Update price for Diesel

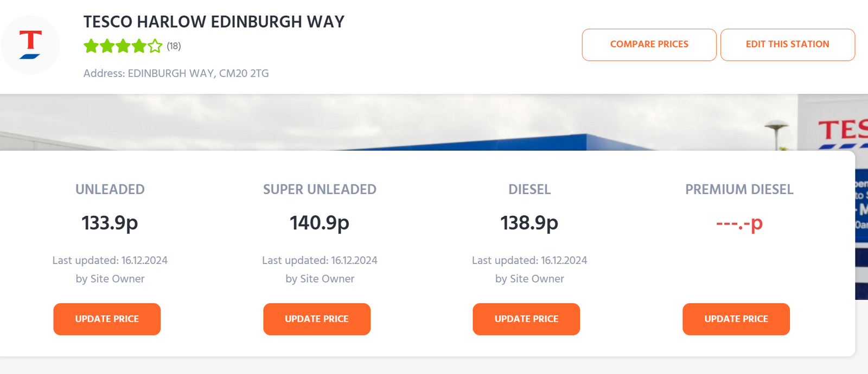[526, 319]
